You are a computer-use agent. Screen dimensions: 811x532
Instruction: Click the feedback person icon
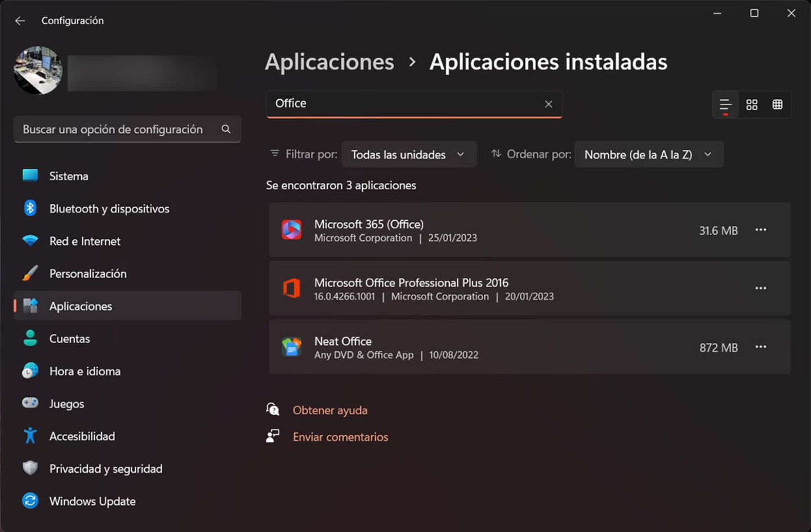(273, 436)
